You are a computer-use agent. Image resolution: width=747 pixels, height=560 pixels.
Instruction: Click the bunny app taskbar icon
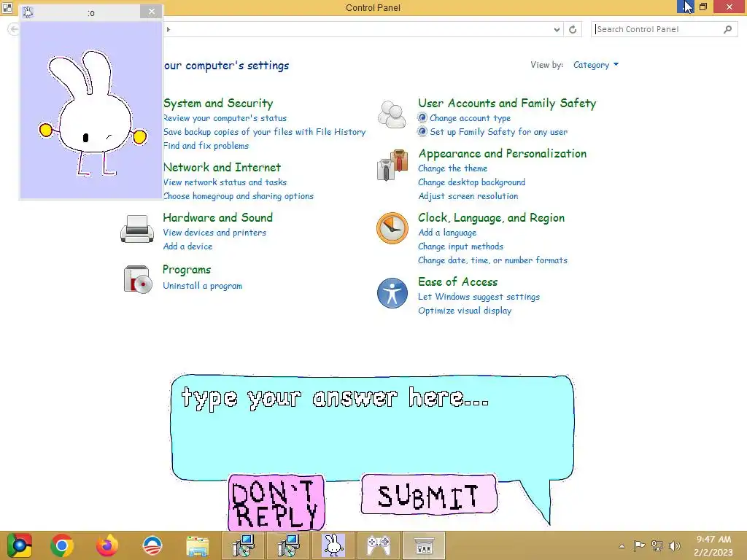[333, 545]
